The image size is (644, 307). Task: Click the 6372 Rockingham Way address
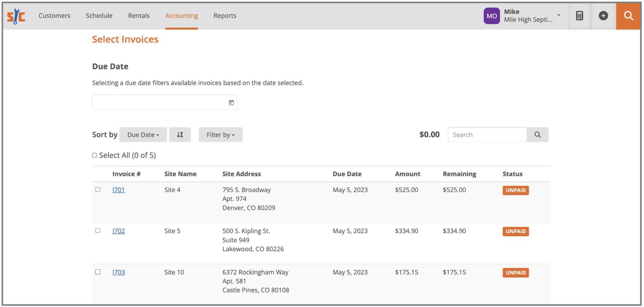tap(255, 272)
